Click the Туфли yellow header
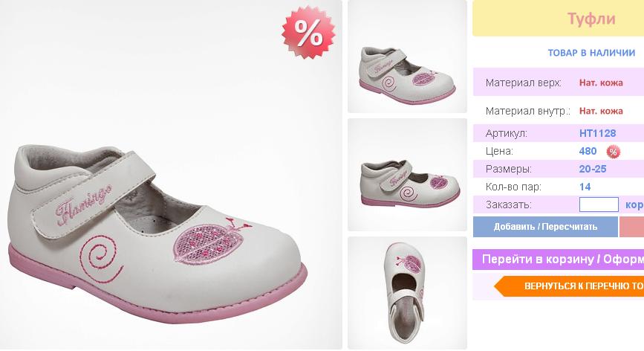The width and height of the screenshot is (644, 351). point(558,19)
